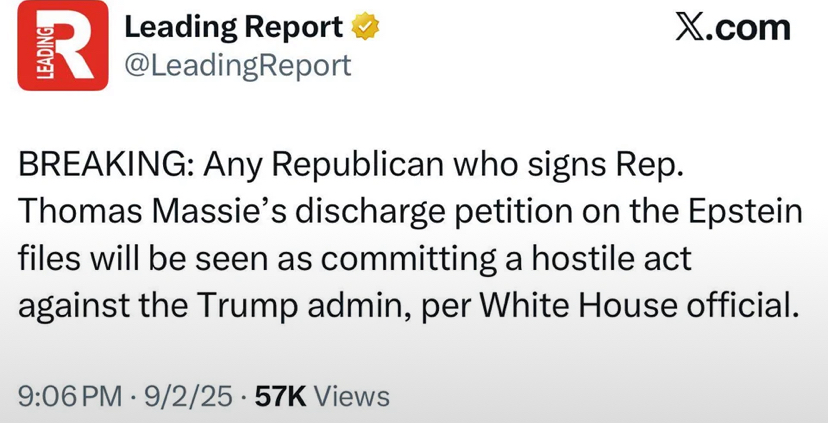The height and width of the screenshot is (423, 828).
Task: Open the red Leading Report R avatar
Action: click(63, 45)
